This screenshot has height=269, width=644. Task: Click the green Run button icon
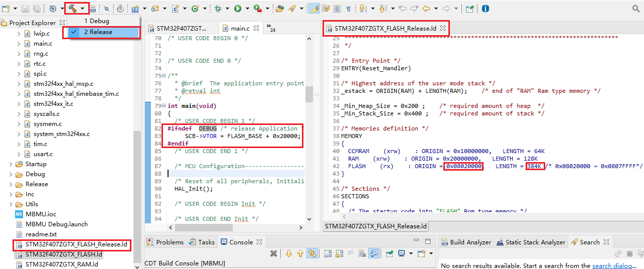coord(238,9)
